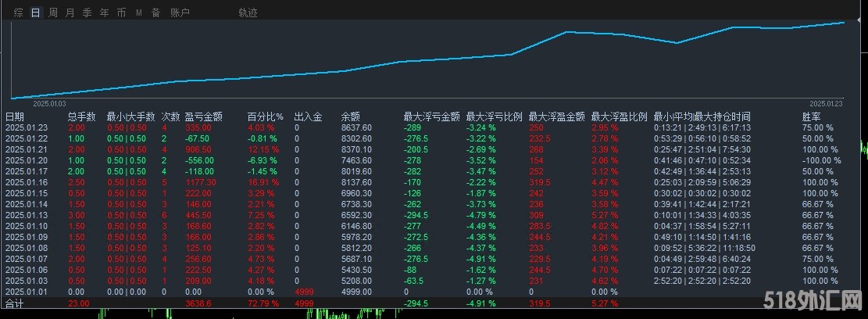
Task: Sort by the 日期 column header
Action: pyautogui.click(x=15, y=116)
